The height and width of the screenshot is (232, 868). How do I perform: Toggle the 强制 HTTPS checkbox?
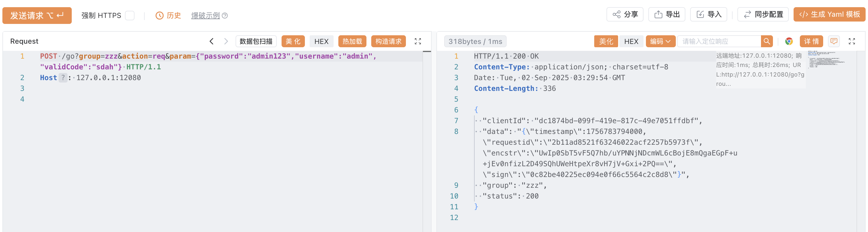pos(130,16)
